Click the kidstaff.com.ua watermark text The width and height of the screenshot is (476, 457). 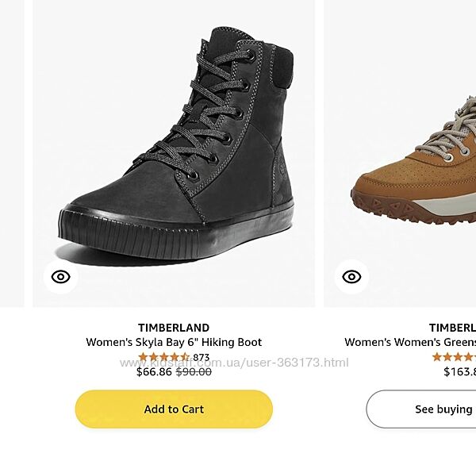(234, 363)
